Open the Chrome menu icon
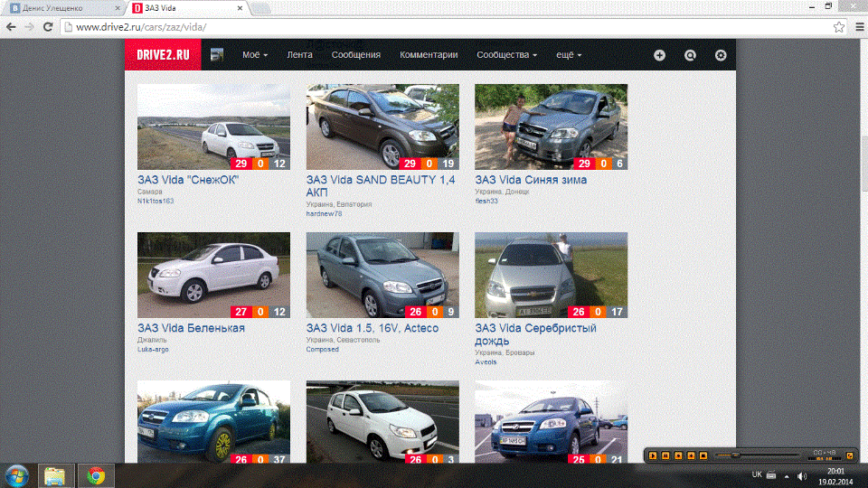 click(x=859, y=26)
